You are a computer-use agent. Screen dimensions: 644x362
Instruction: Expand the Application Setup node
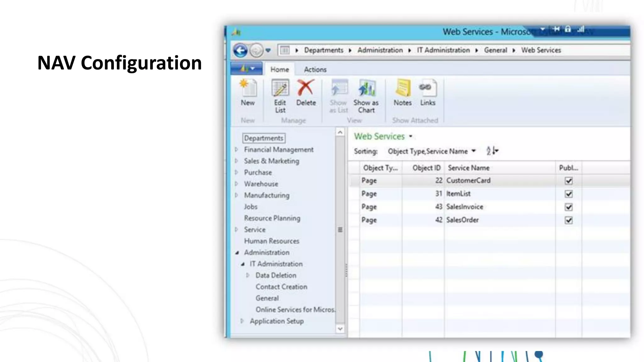[x=242, y=321]
